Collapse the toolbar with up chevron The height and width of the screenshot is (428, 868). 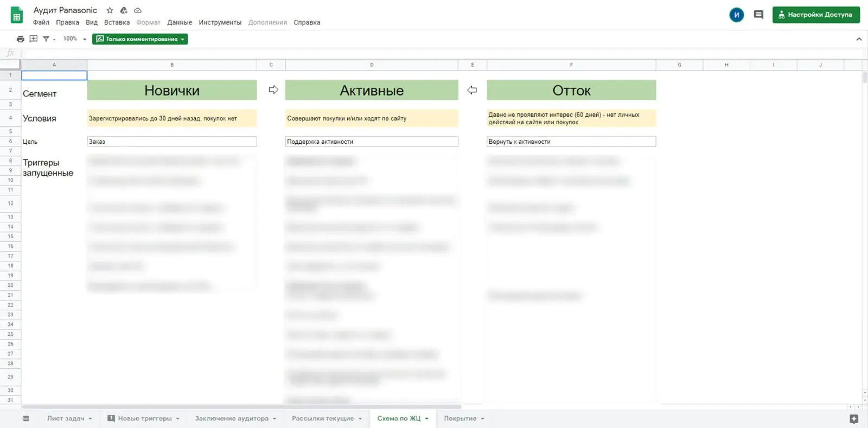[859, 39]
